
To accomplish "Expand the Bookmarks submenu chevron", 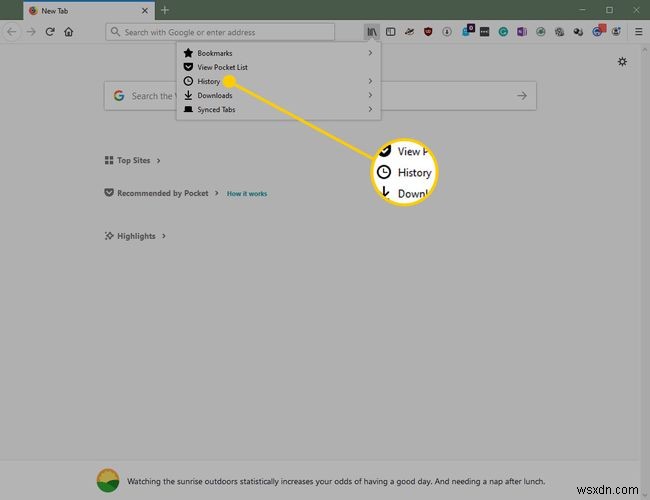I will click(x=370, y=53).
